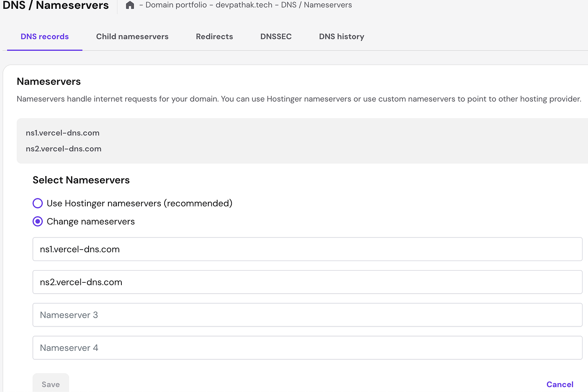Click DNS / Nameservers breadcrumb entry
The height and width of the screenshot is (392, 588).
coord(317,5)
